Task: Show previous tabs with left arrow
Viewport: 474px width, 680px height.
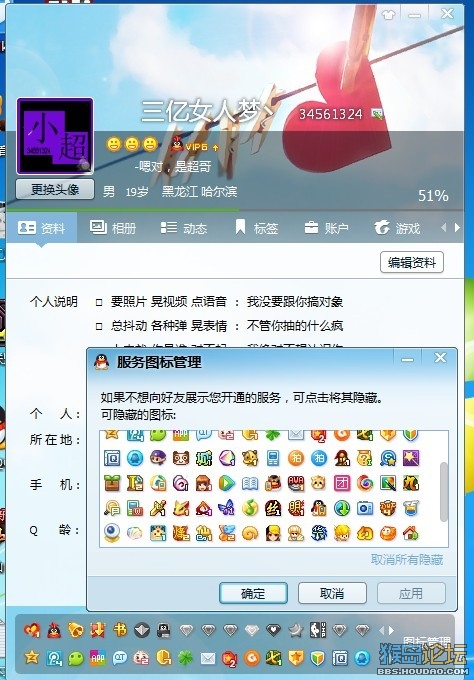Action: [443, 227]
